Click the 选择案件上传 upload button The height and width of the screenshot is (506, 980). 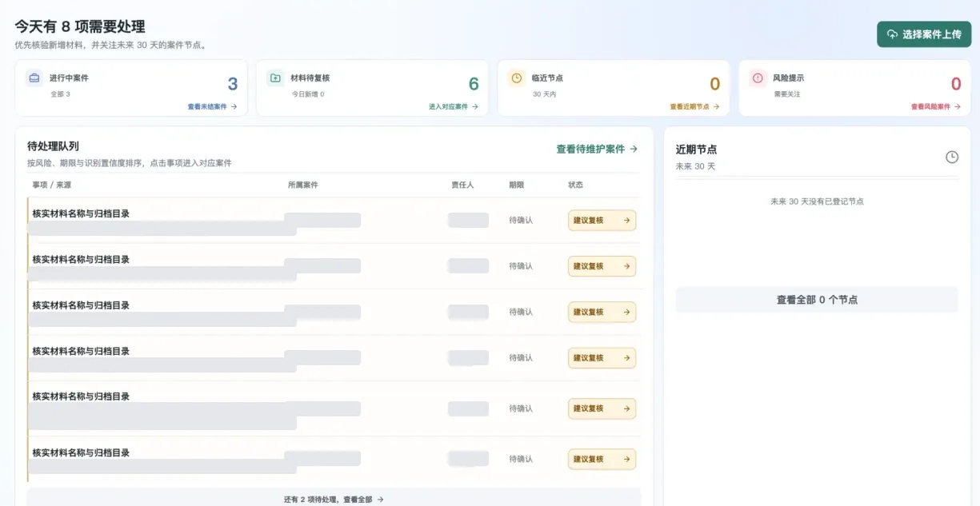[x=924, y=34]
